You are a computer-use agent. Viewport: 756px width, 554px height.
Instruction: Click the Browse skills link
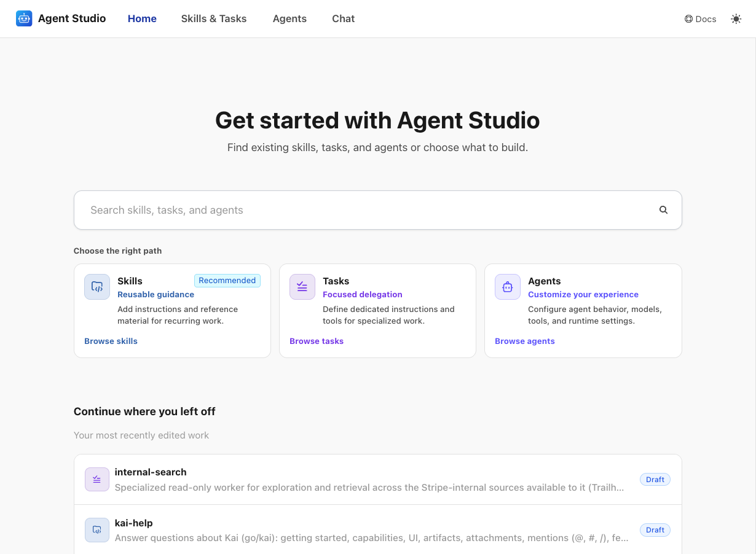[111, 341]
